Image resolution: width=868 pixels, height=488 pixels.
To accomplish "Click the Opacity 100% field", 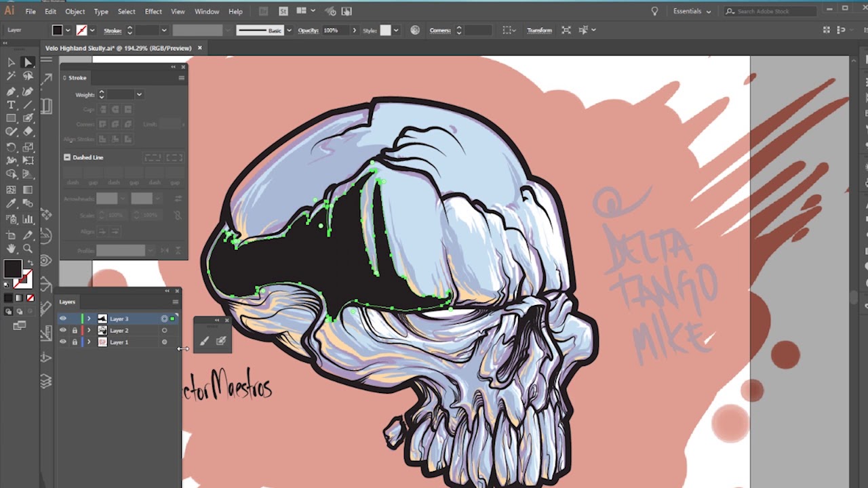I will tap(334, 30).
